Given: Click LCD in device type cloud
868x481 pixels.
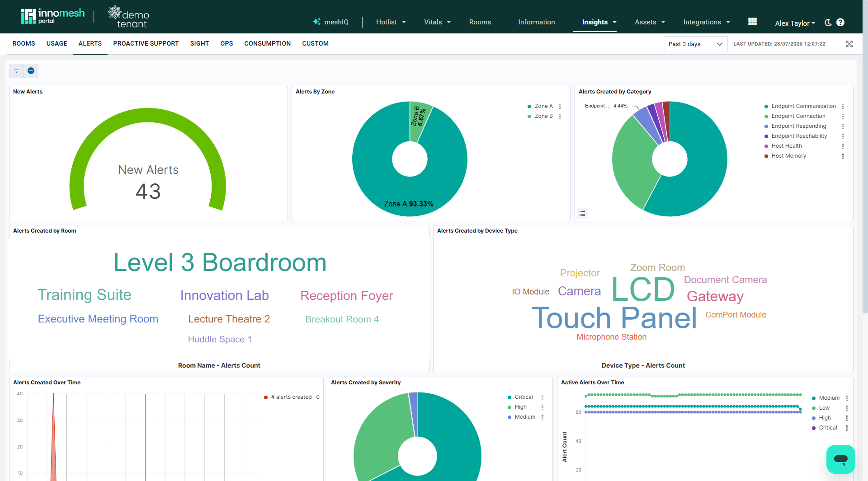Looking at the screenshot, I should (x=643, y=290).
